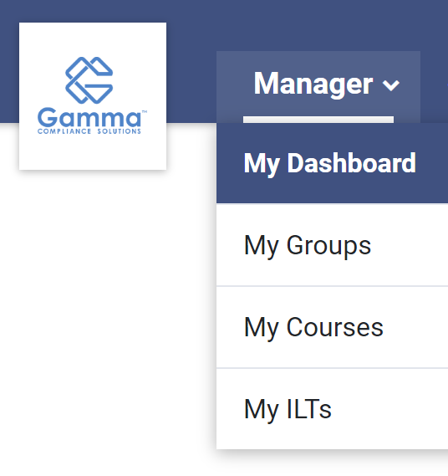The height and width of the screenshot is (476, 448).
Task: View the My Courses page
Action: pos(332,327)
